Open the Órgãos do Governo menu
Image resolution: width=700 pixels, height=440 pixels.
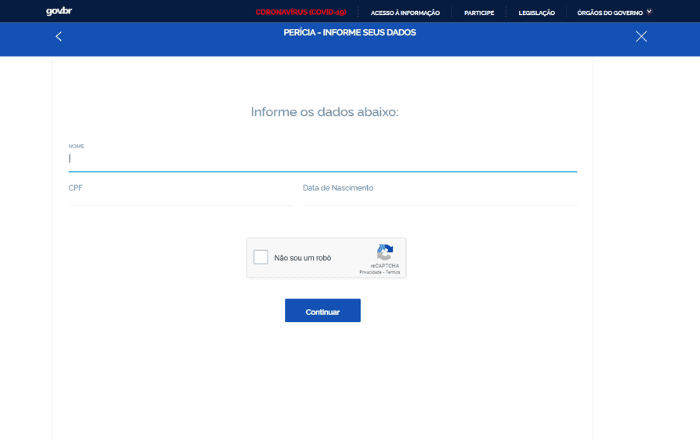coord(610,12)
